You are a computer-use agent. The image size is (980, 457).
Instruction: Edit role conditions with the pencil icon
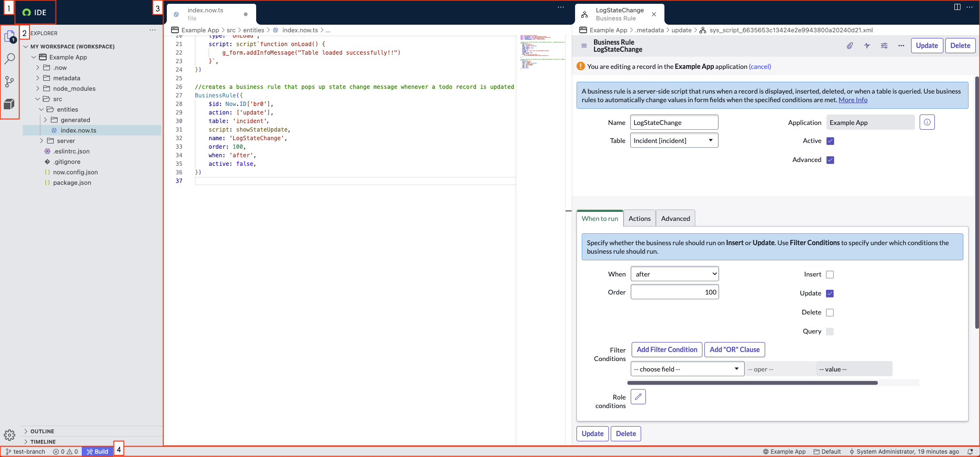(x=638, y=397)
